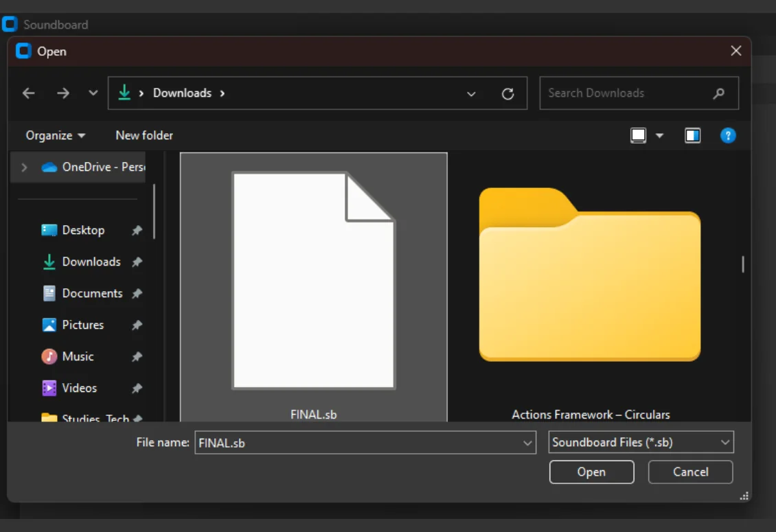Viewport: 776px width, 532px height.
Task: Click the Cancel button
Action: [690, 472]
